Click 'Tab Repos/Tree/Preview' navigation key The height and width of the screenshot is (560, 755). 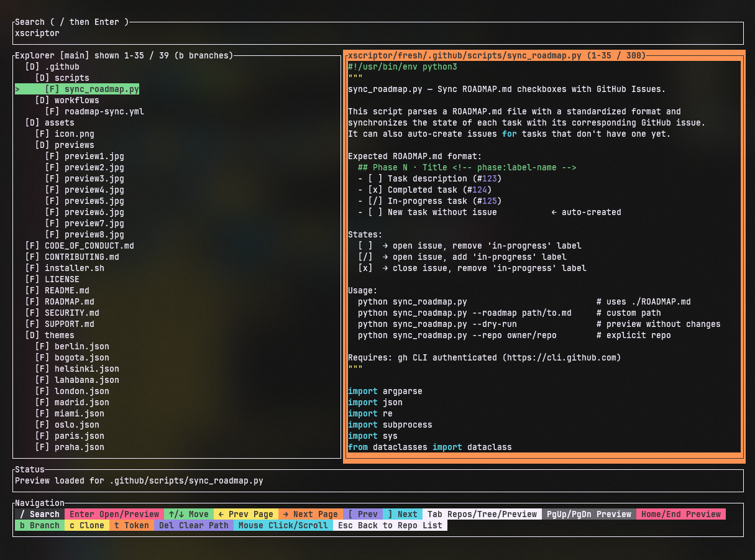pyautogui.click(x=482, y=514)
